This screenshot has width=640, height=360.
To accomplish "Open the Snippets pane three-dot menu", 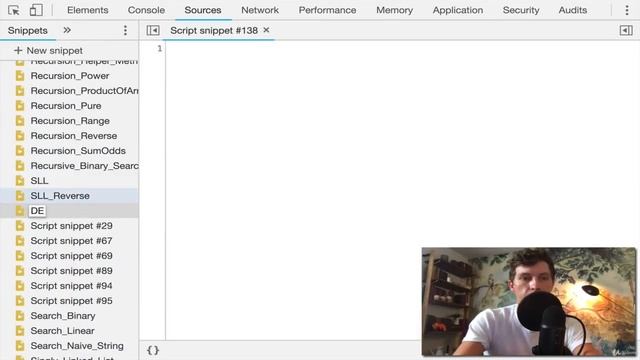I will click(x=125, y=30).
